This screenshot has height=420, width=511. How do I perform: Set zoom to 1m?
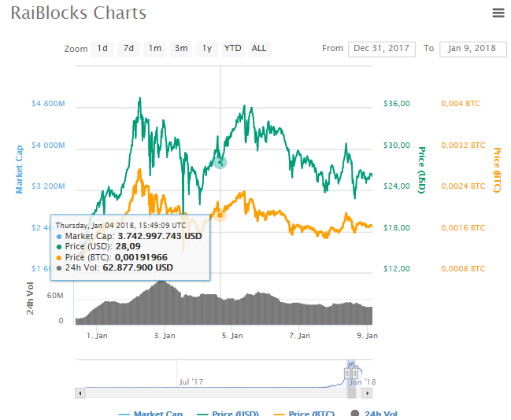(155, 49)
